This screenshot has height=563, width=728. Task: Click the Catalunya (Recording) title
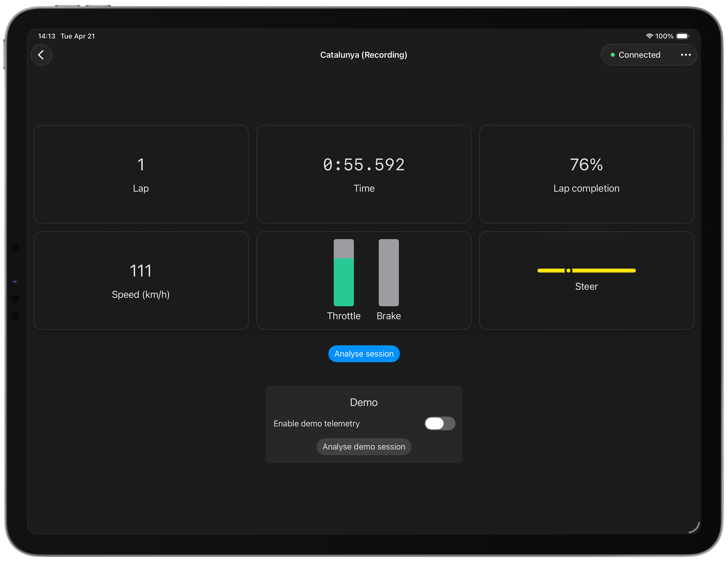[363, 55]
